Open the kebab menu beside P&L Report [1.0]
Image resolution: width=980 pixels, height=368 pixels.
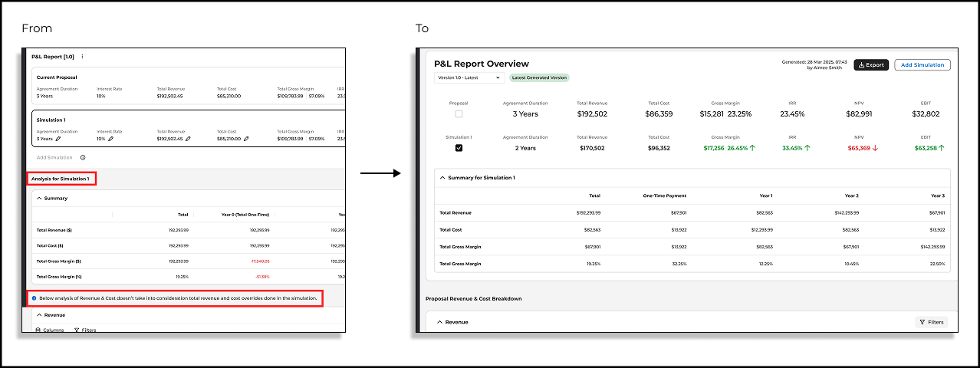82,56
